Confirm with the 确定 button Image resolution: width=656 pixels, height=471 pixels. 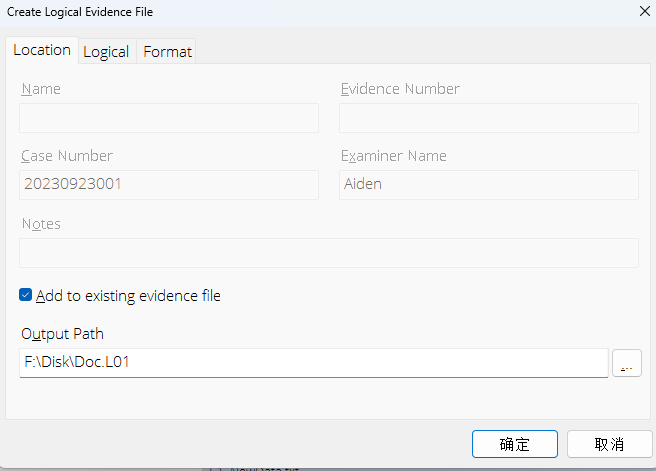pos(514,444)
